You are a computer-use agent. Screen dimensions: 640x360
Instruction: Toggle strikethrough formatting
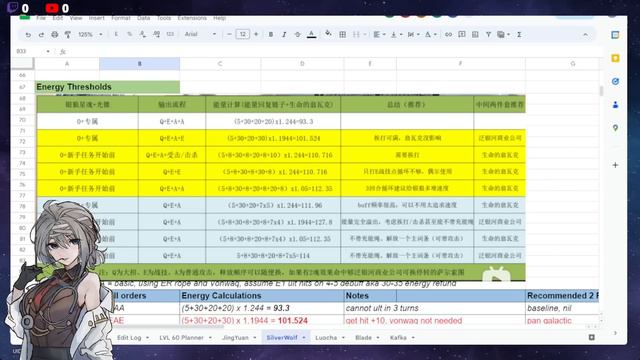[298, 35]
